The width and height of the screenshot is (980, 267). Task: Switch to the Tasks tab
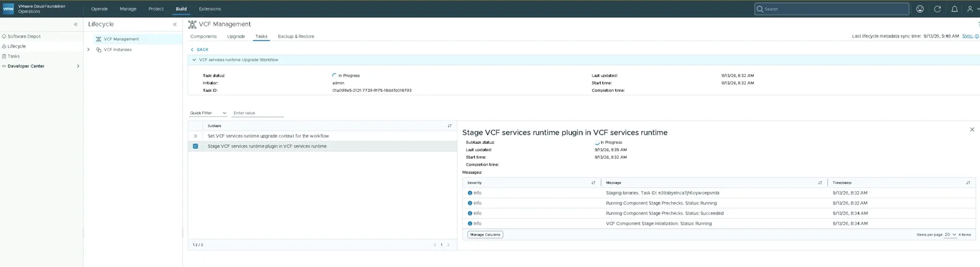pos(262,37)
